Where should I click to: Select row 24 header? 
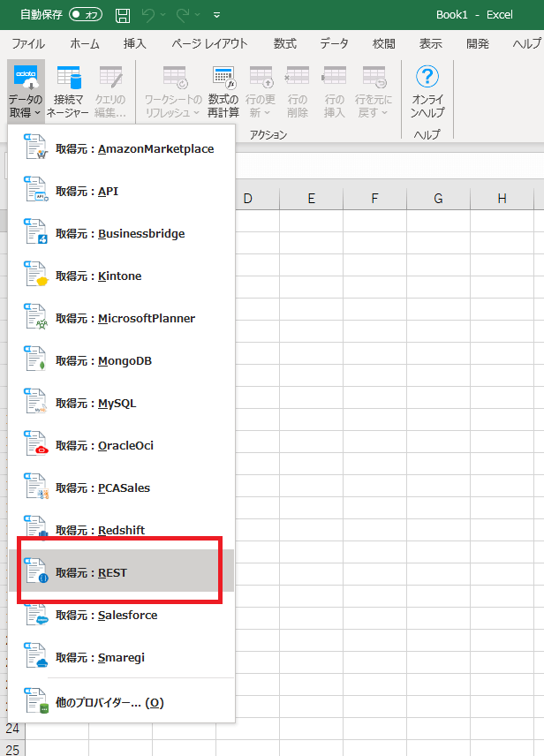tap(12, 729)
